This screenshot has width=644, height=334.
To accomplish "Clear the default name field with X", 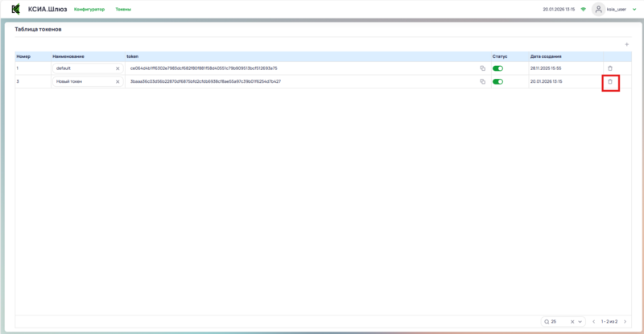I will click(118, 68).
